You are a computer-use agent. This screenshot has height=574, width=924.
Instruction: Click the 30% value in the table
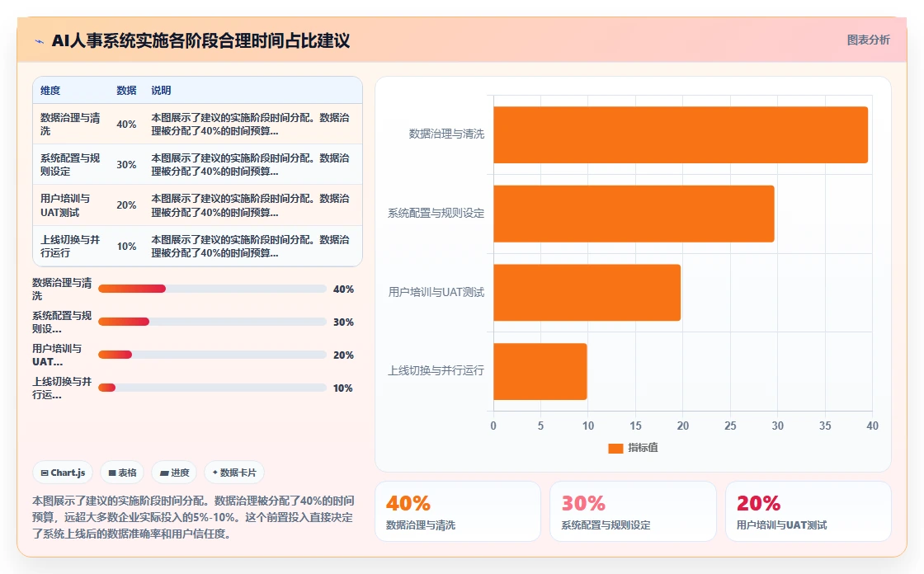(126, 164)
